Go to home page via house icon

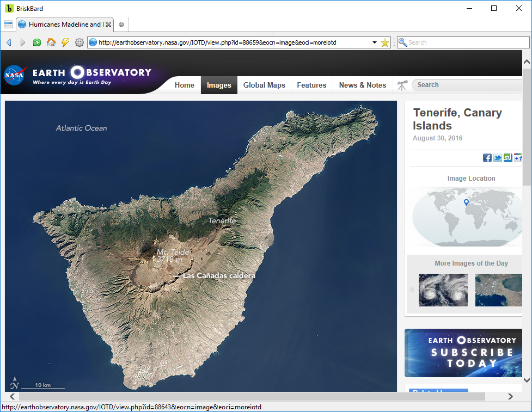[51, 42]
